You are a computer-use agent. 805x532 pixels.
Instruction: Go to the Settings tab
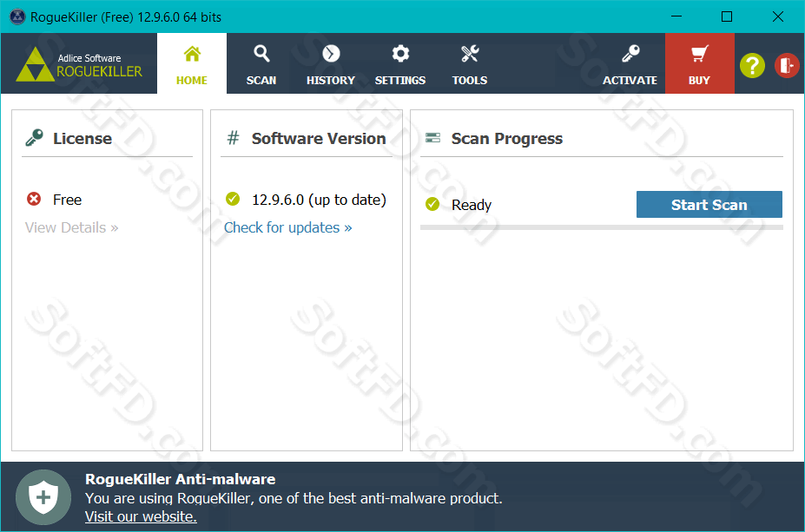400,63
